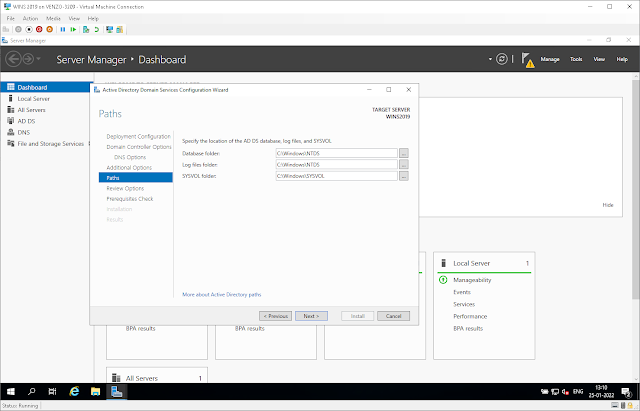
Task: Open the Action menu of VM Connection
Action: click(x=30, y=18)
